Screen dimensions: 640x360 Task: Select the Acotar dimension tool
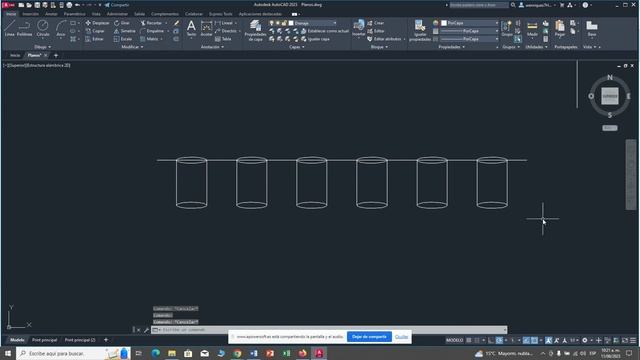click(207, 28)
